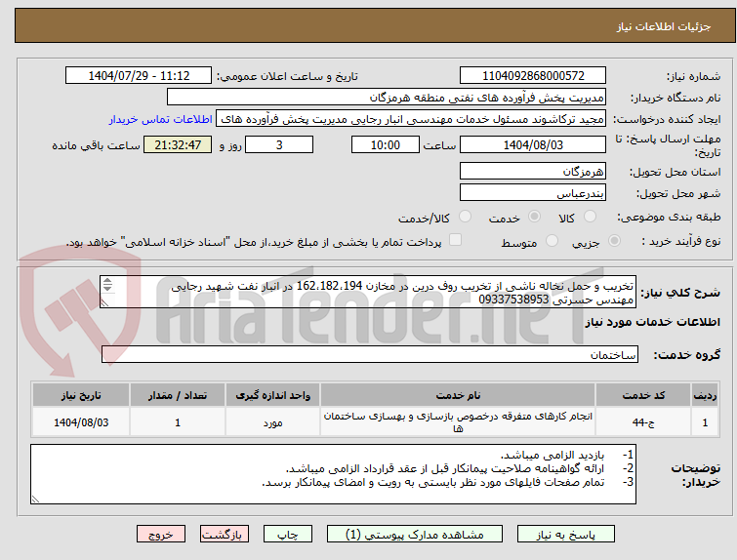The width and height of the screenshot is (737, 560).
Task: Click the deadline hour field 10:00
Action: coord(385,144)
